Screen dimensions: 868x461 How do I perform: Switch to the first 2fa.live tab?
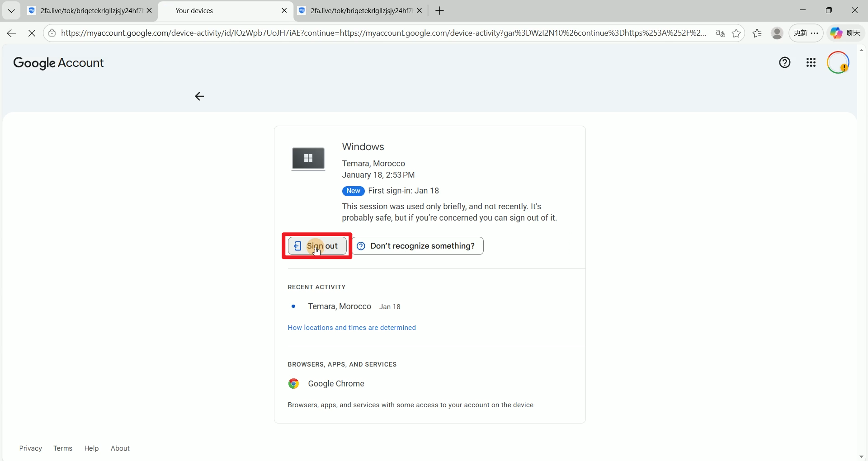(x=86, y=10)
